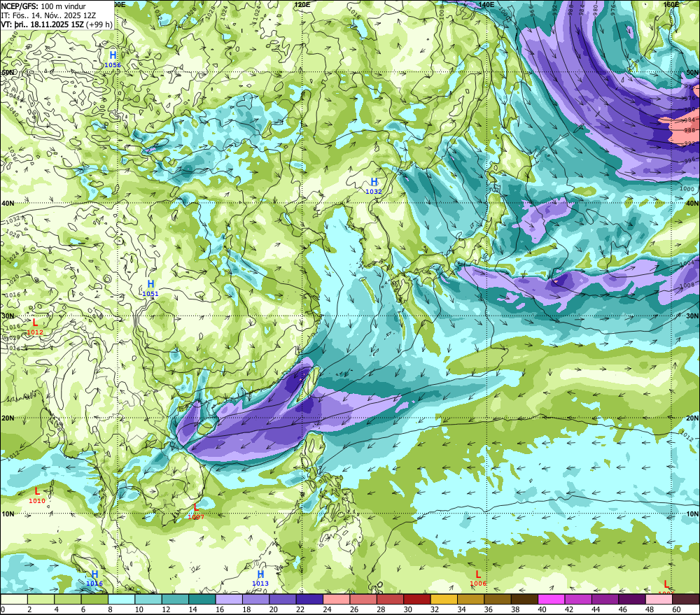
Task: Click the 120E longitude label
Action: click(302, 4)
